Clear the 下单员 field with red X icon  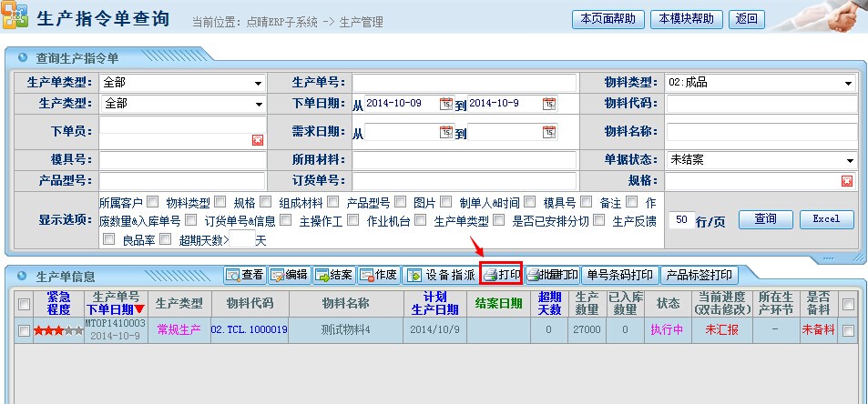coord(258,139)
